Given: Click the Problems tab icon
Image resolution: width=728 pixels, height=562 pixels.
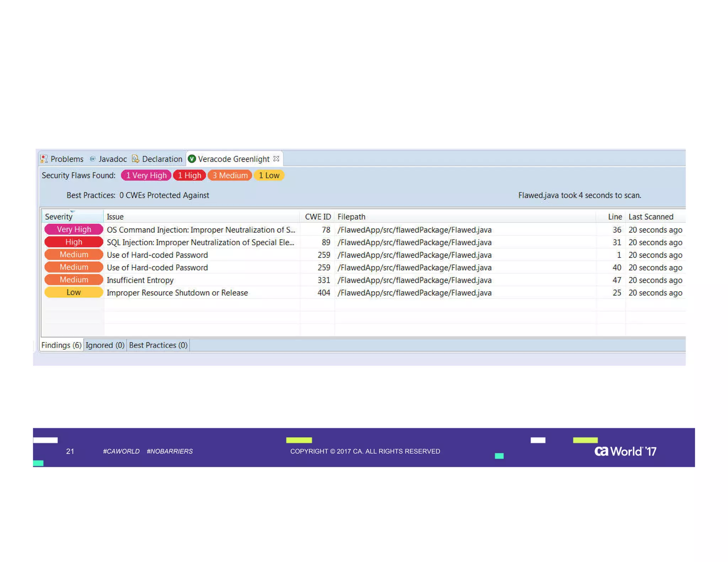Looking at the screenshot, I should (x=44, y=159).
